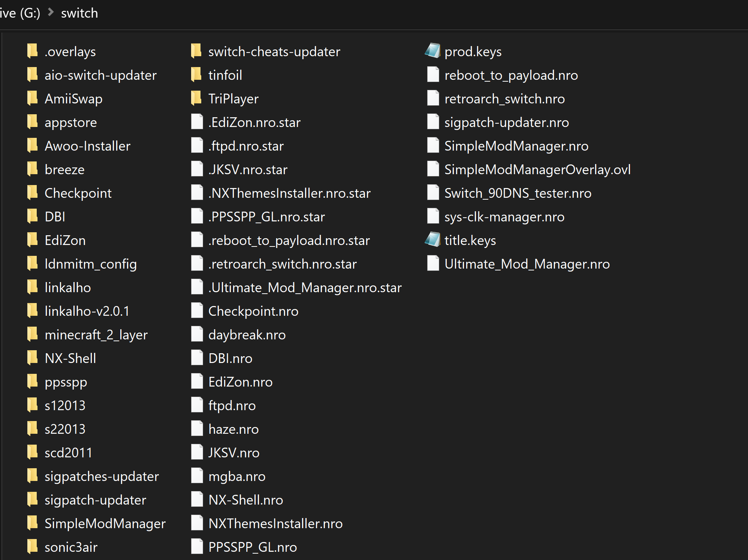Select the .reboot_to_payload.nro.star file name

[x=289, y=240]
